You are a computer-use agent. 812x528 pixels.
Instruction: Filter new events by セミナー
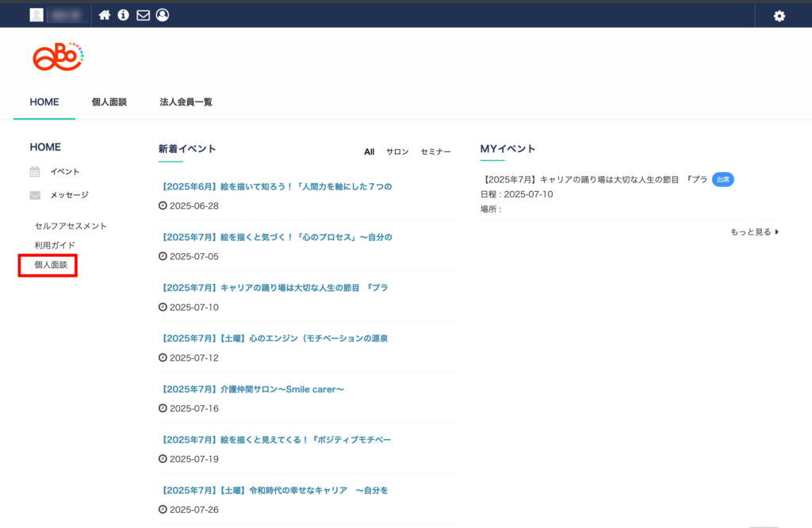coord(435,152)
